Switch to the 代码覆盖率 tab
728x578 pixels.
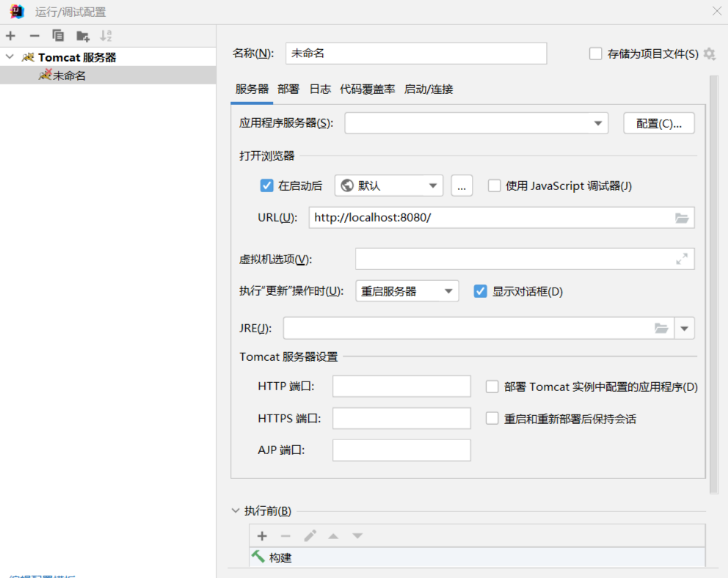click(367, 89)
